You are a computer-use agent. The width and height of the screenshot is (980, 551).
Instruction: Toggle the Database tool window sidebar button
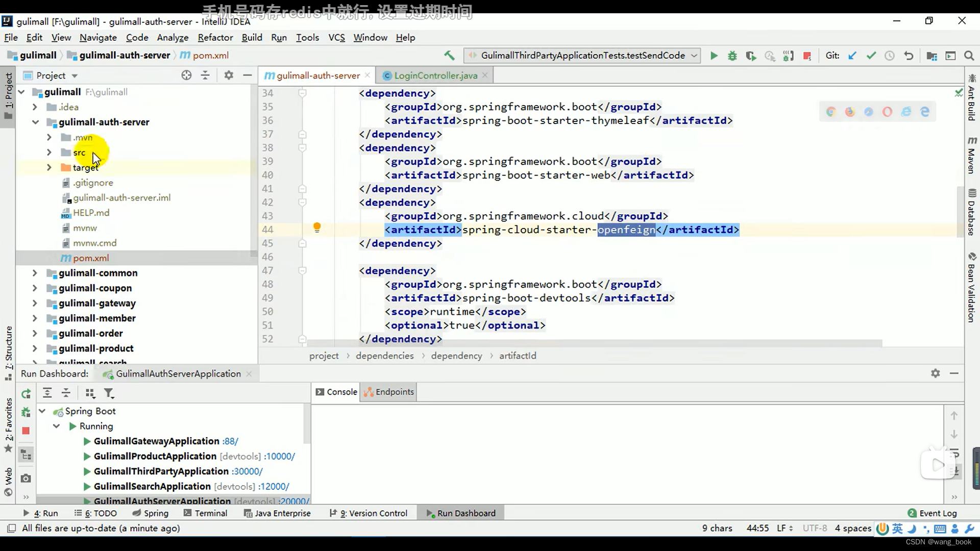click(x=972, y=212)
